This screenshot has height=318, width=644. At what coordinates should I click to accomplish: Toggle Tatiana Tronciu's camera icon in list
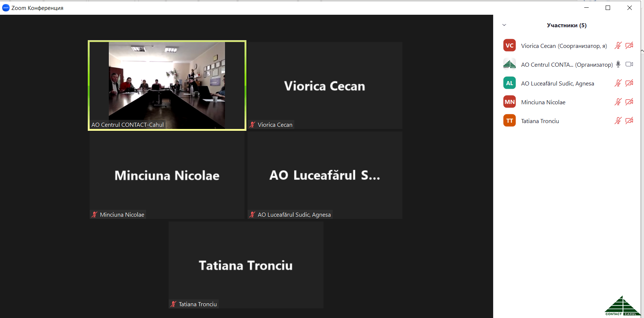coord(629,120)
